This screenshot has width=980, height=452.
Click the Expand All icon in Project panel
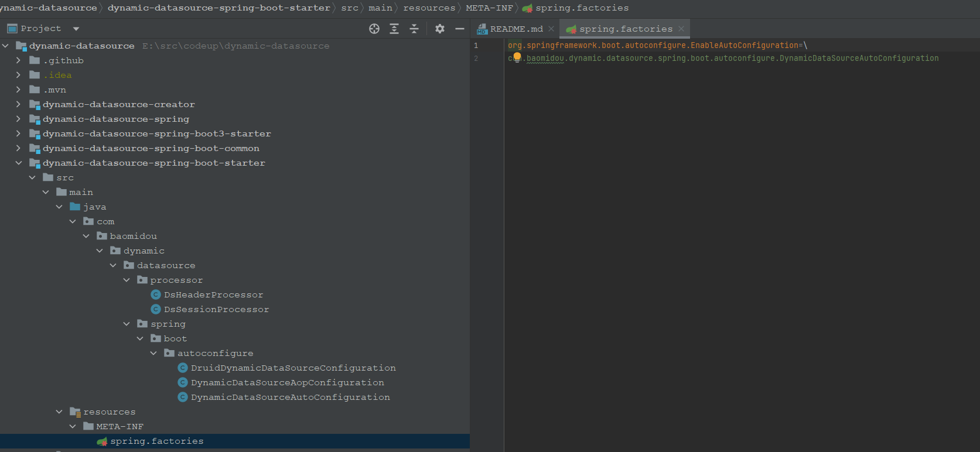(x=394, y=29)
